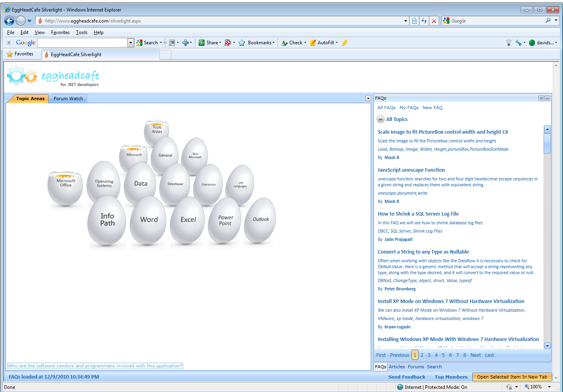The height and width of the screenshot is (392, 563).
Task: Open the search provider dropdown arrow
Action: [556, 21]
